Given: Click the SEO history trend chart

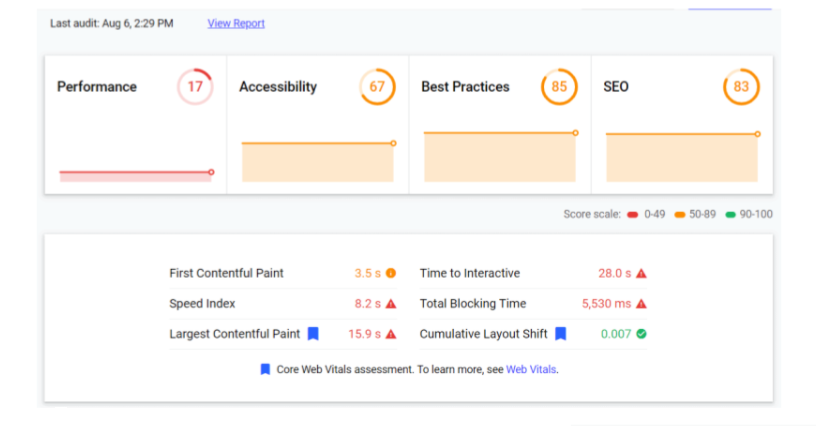Looking at the screenshot, I should click(x=682, y=157).
